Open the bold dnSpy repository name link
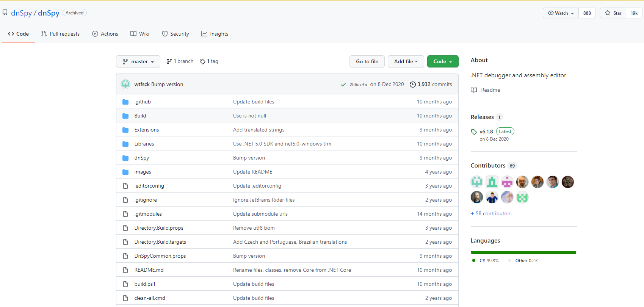Viewport: 644px width, 307px height. [x=49, y=13]
